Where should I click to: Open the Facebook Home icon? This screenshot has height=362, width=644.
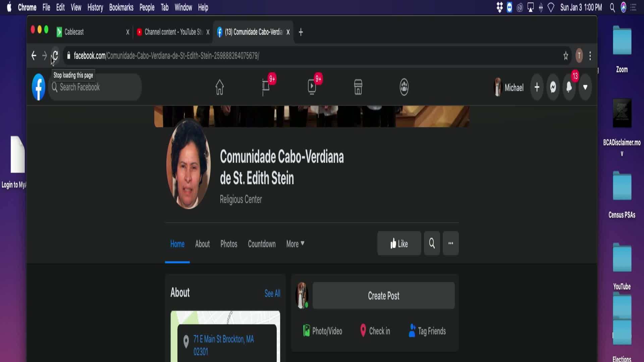click(219, 87)
